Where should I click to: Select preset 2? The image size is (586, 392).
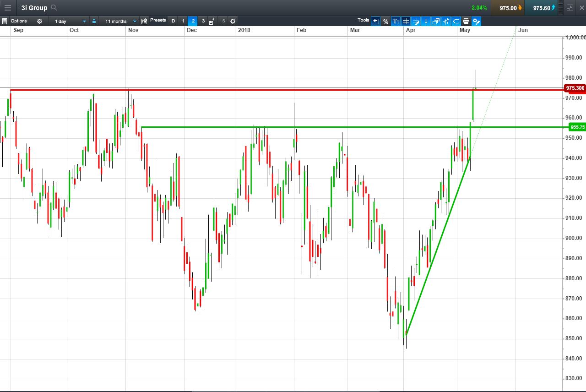[x=193, y=21]
